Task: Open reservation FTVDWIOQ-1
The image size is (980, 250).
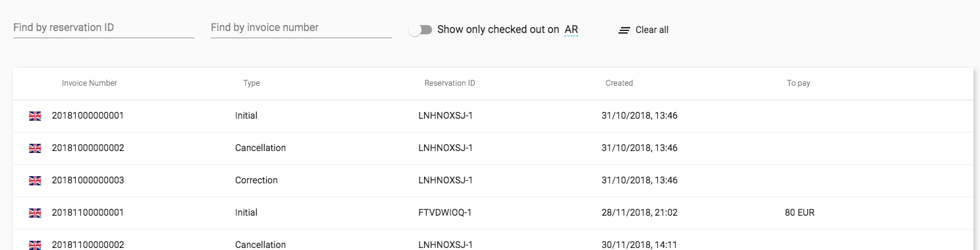Action: click(445, 213)
